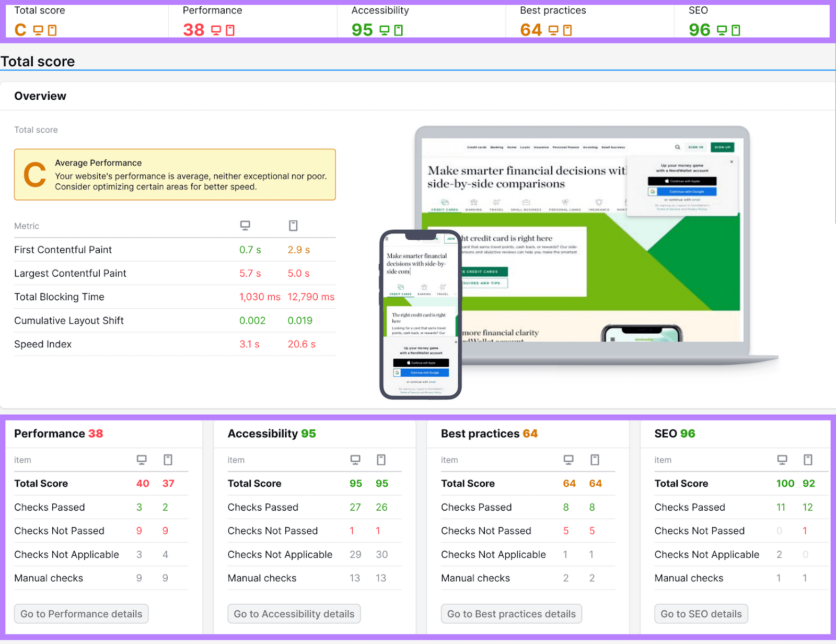Select the mobile icon next to Best practices 64
This screenshot has width=836, height=644.
click(568, 30)
